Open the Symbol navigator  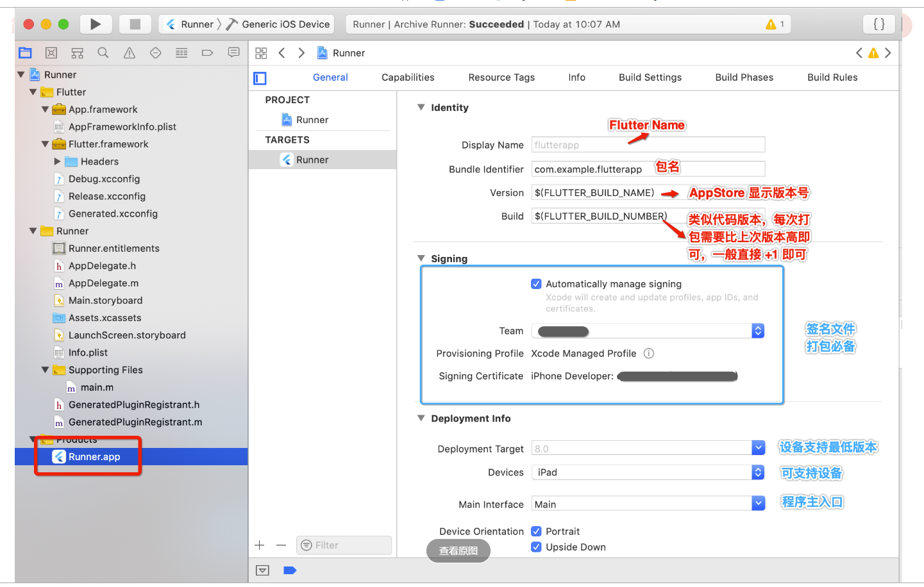78,53
